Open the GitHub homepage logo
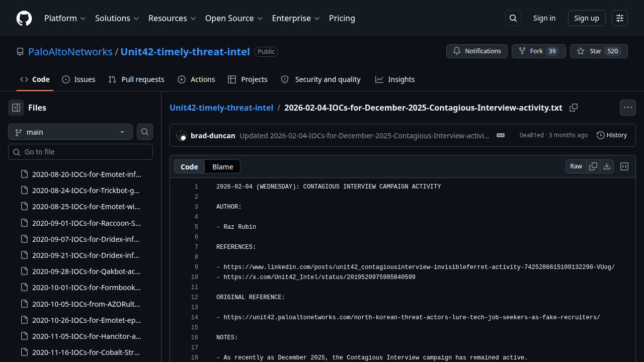This screenshot has height=362, width=644. tap(24, 18)
